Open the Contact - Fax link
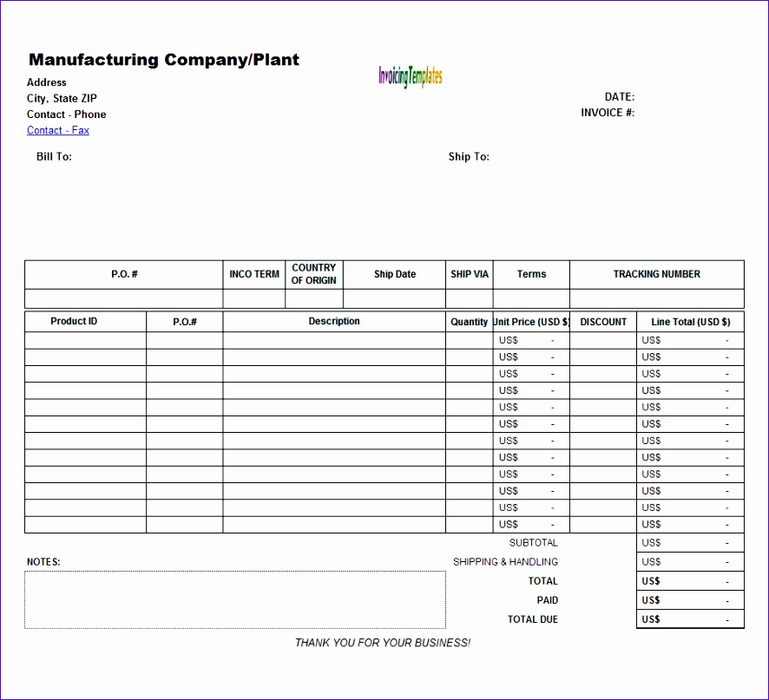 [x=57, y=130]
